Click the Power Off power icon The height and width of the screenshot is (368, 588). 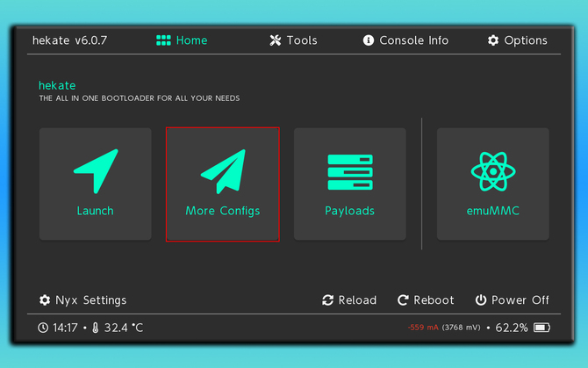[481, 300]
